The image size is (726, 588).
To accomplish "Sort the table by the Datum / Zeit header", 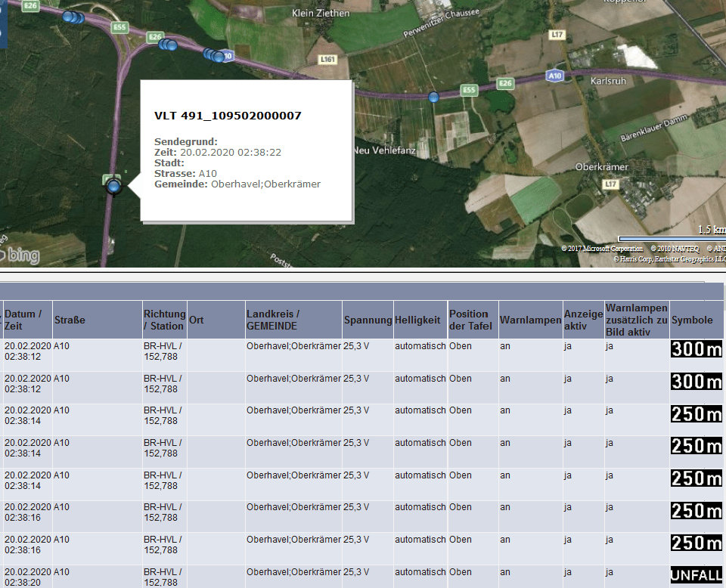I will tap(23, 319).
